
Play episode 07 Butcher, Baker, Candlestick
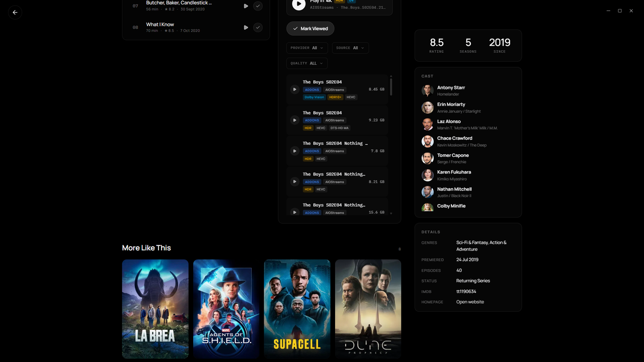(246, 6)
